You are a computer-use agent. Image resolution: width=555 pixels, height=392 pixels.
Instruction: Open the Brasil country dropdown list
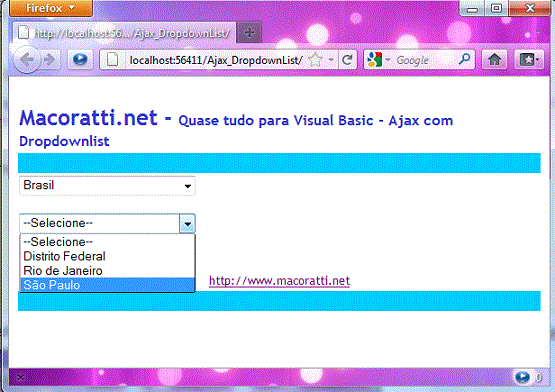(x=107, y=186)
